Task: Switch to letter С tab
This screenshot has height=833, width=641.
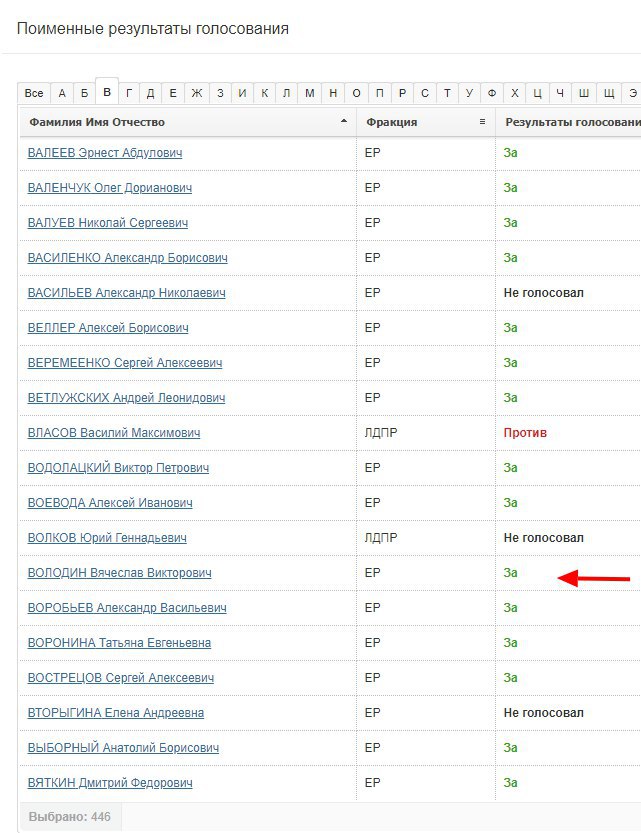Action: [x=425, y=93]
